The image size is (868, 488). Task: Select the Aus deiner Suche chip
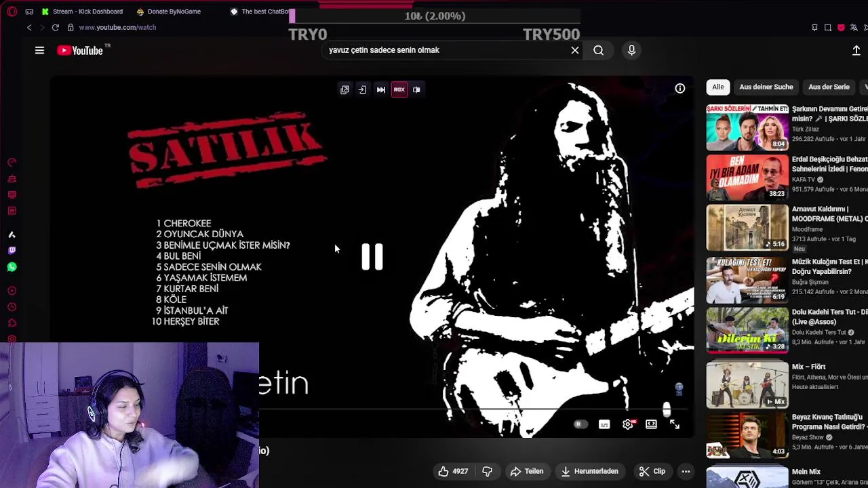[766, 87]
